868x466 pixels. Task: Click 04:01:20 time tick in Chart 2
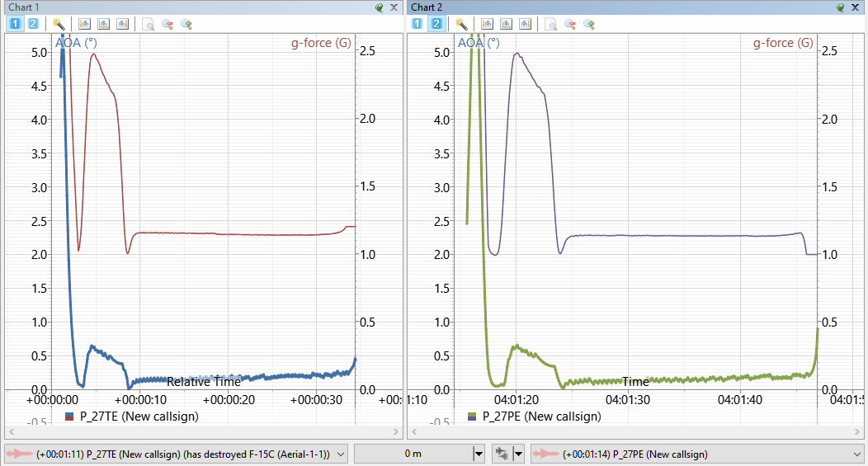(517, 399)
